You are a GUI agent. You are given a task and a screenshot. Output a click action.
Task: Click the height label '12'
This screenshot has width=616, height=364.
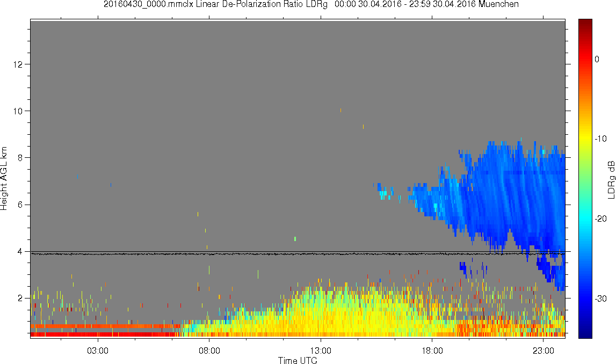(x=17, y=64)
